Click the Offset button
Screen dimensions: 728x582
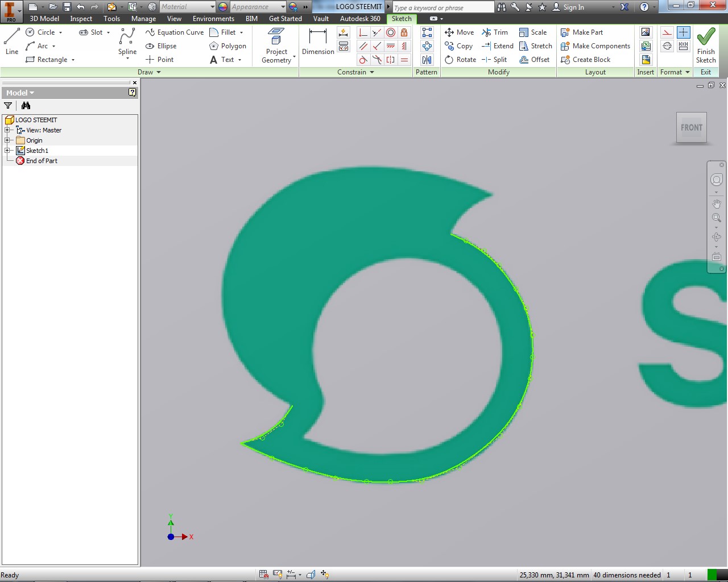(x=535, y=60)
